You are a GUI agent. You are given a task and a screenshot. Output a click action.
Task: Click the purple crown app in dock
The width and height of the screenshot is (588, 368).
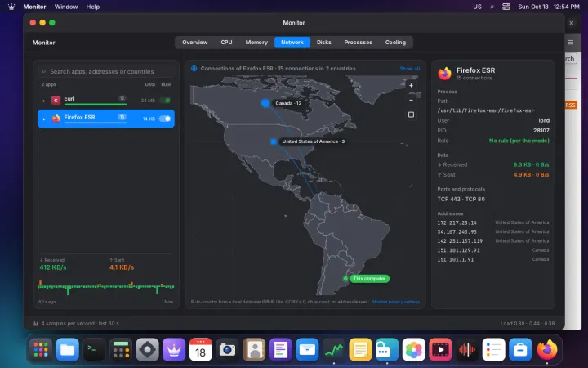pyautogui.click(x=174, y=350)
